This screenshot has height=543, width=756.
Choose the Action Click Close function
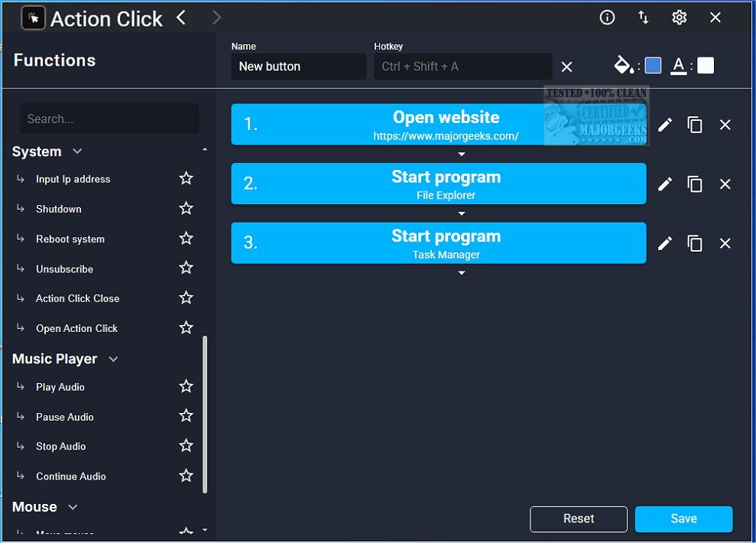point(77,298)
